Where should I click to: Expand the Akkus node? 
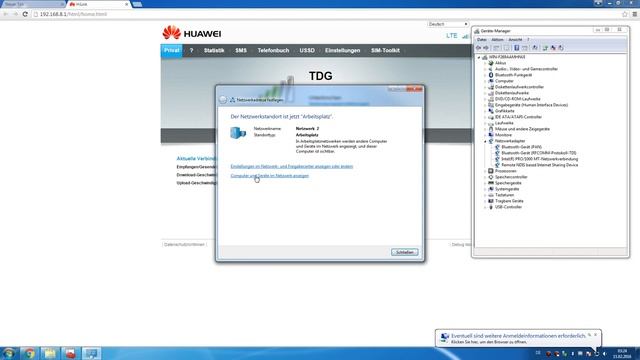[485, 63]
